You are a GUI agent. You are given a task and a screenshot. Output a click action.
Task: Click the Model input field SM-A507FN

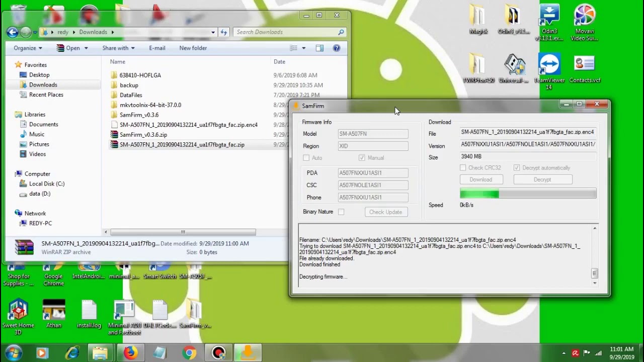373,134
